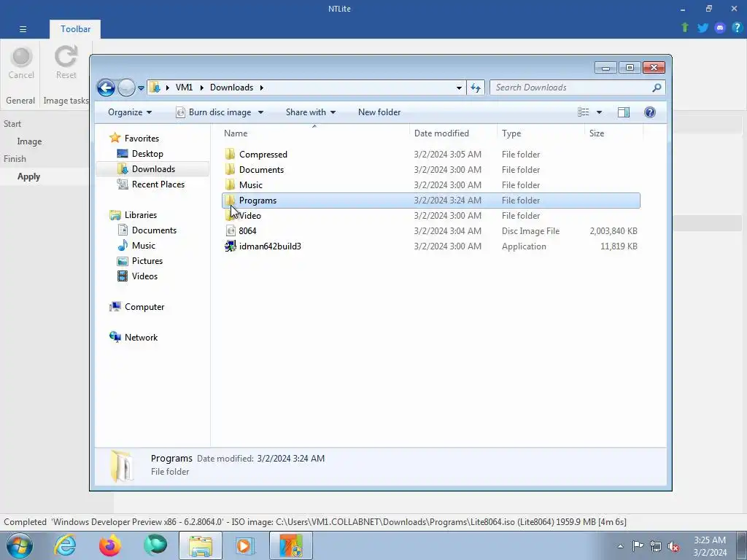Image resolution: width=747 pixels, height=560 pixels.
Task: Expand the address bar history dropdown
Action: 459,87
